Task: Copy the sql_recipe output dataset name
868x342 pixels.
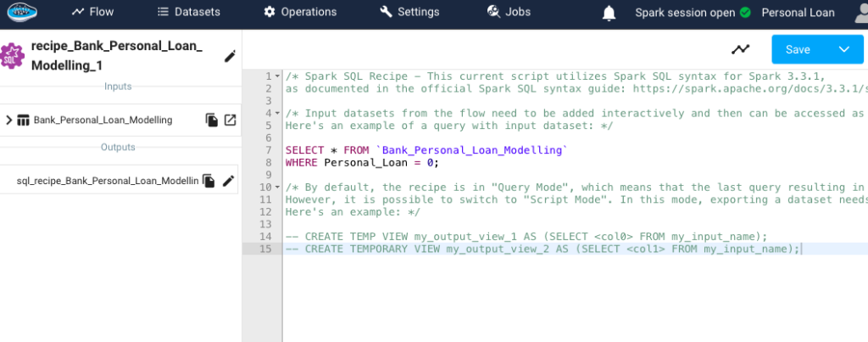Action: [x=209, y=181]
